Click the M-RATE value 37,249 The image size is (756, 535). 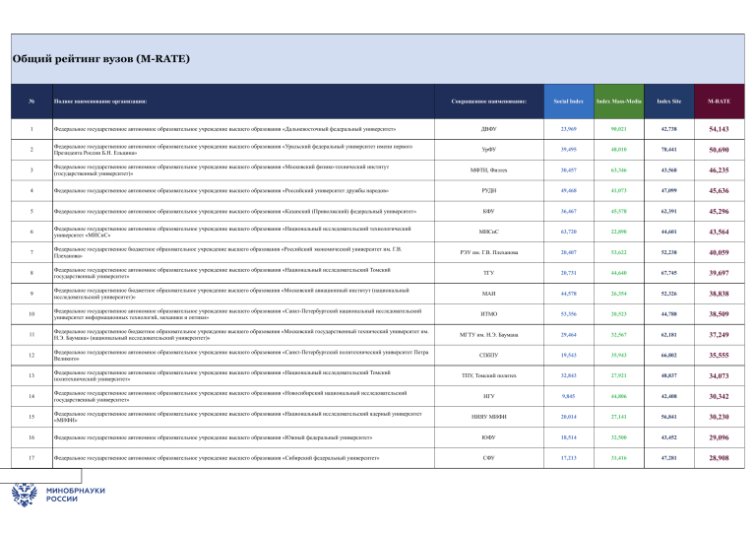(719, 334)
